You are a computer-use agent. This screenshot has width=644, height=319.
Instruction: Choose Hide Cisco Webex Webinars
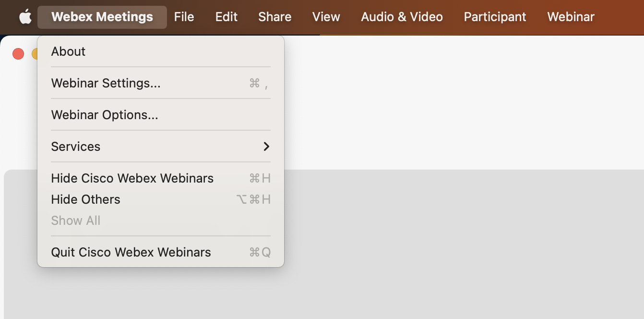(x=161, y=178)
